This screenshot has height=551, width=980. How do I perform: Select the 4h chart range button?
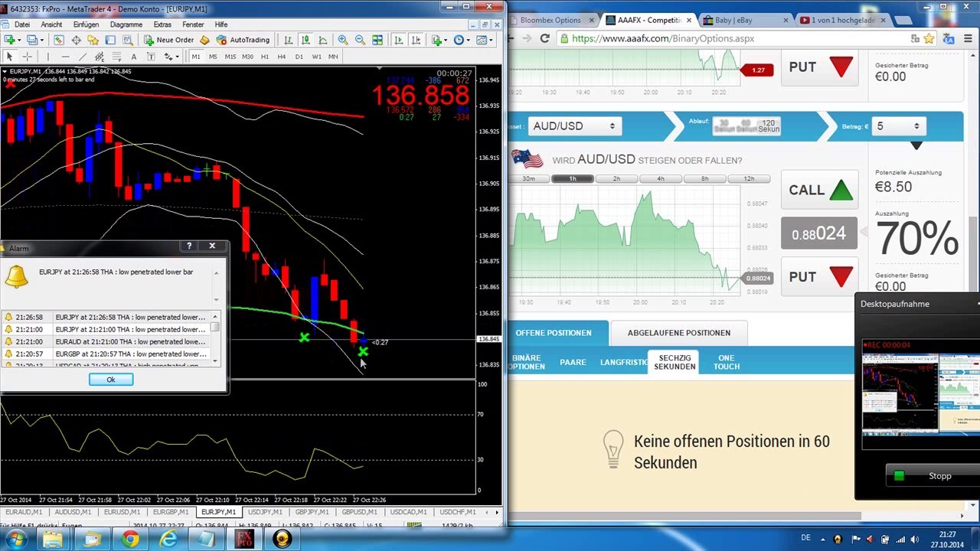point(661,179)
